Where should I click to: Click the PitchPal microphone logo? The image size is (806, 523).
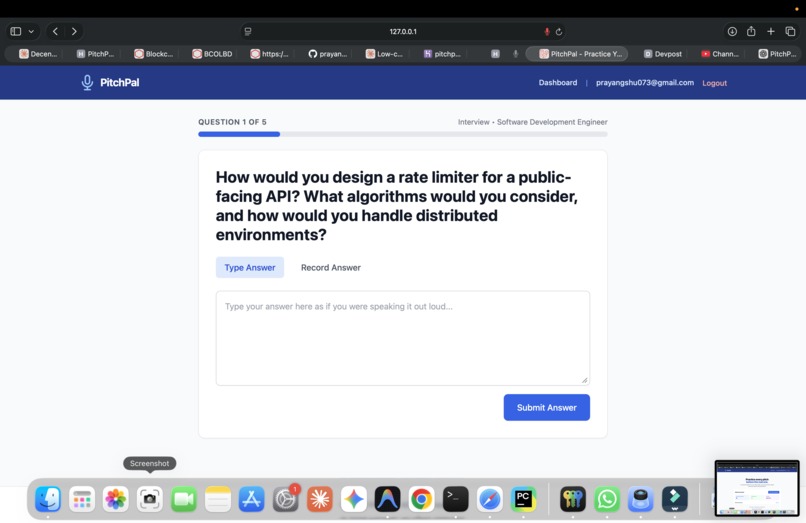[x=87, y=82]
